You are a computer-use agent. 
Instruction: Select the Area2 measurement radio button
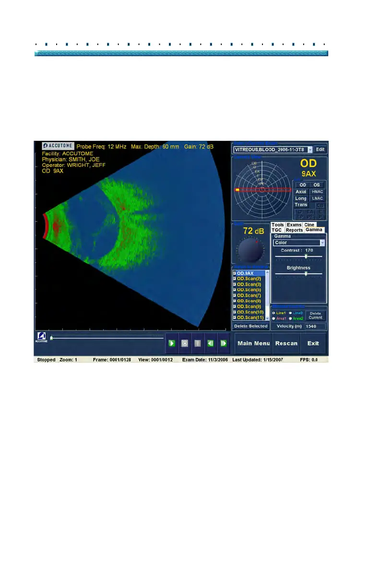tap(291, 318)
